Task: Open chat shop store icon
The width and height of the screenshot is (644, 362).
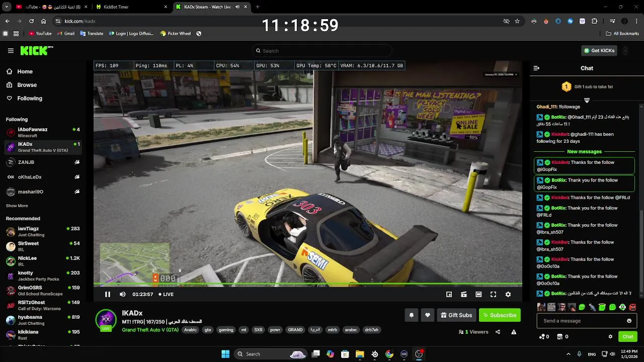Action: (562, 336)
